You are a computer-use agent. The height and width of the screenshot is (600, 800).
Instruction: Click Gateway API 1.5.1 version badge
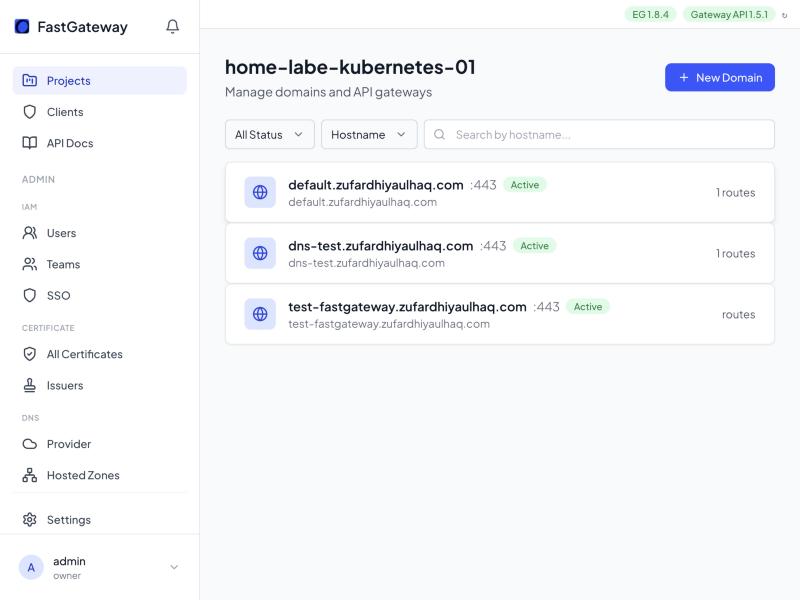(729, 14)
